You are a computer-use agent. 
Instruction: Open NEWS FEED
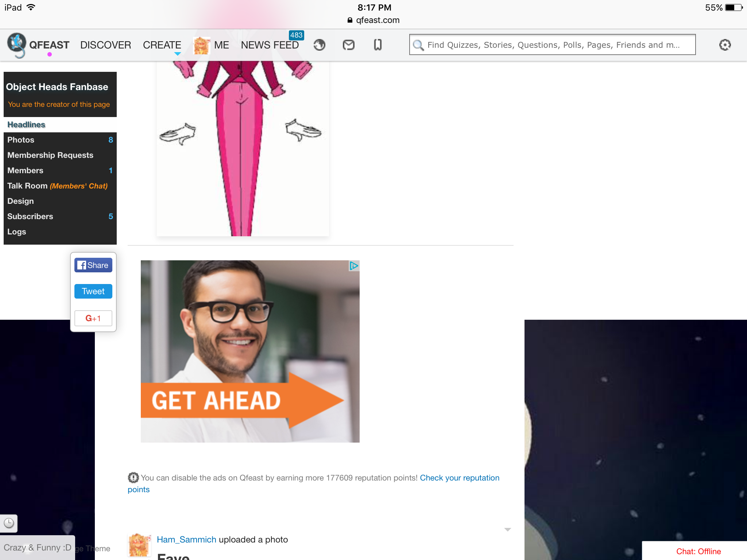pyautogui.click(x=270, y=45)
